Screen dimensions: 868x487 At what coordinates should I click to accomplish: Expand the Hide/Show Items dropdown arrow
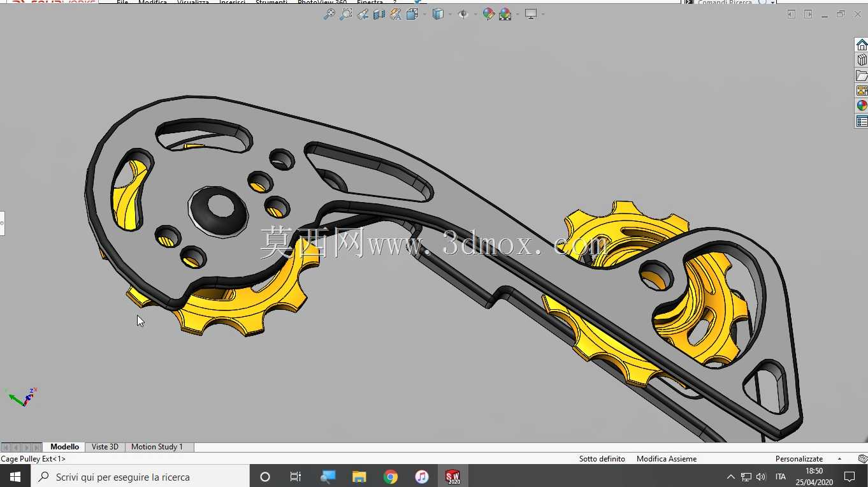pyautogui.click(x=475, y=14)
